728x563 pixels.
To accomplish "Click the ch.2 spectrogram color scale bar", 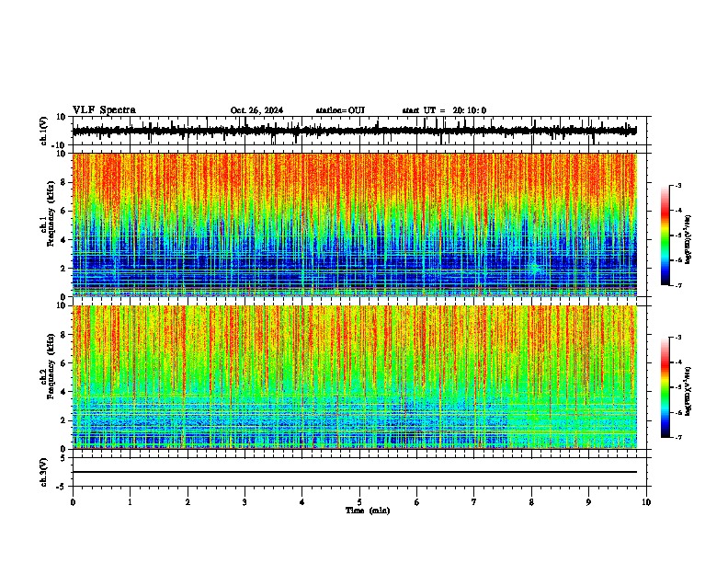I will 665,387.
